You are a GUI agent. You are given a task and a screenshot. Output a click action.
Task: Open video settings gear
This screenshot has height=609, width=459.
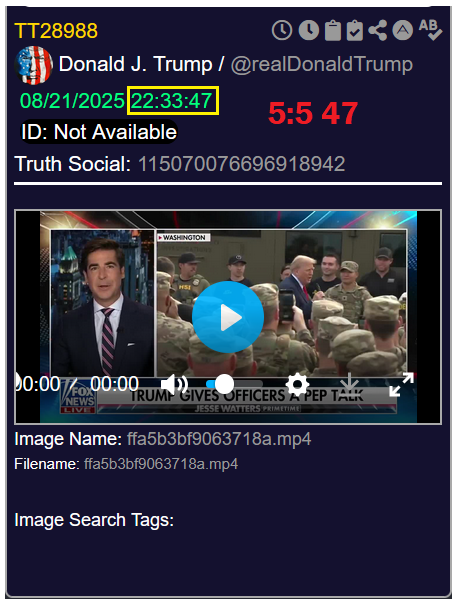coord(297,385)
